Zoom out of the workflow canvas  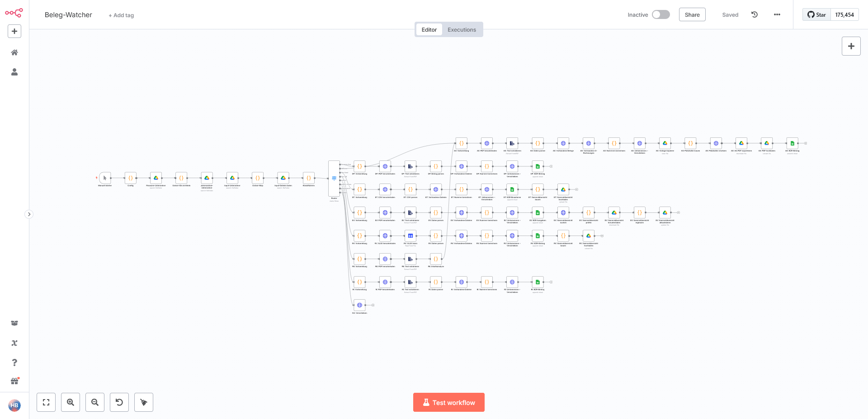pos(95,402)
